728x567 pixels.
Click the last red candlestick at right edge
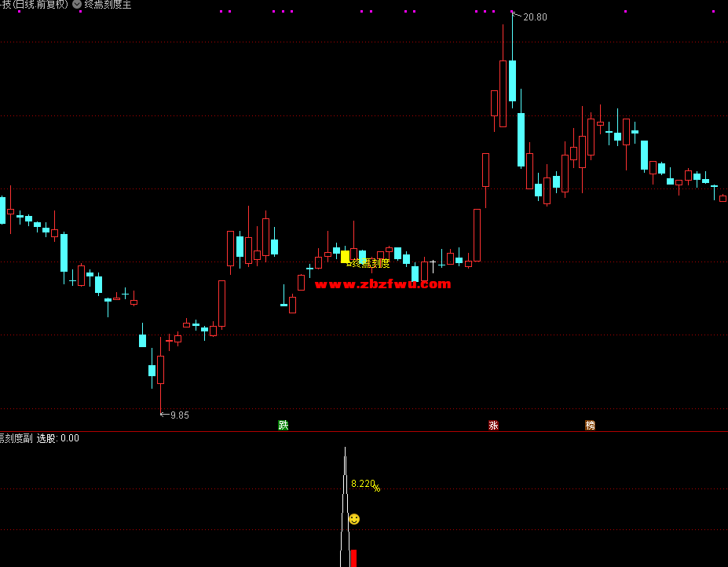pos(723,199)
